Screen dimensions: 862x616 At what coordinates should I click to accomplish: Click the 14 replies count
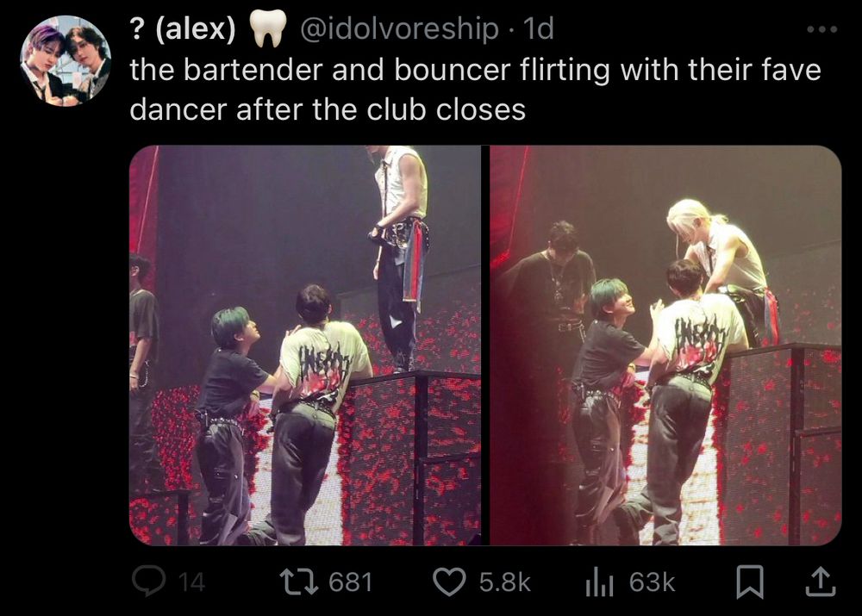point(192,582)
